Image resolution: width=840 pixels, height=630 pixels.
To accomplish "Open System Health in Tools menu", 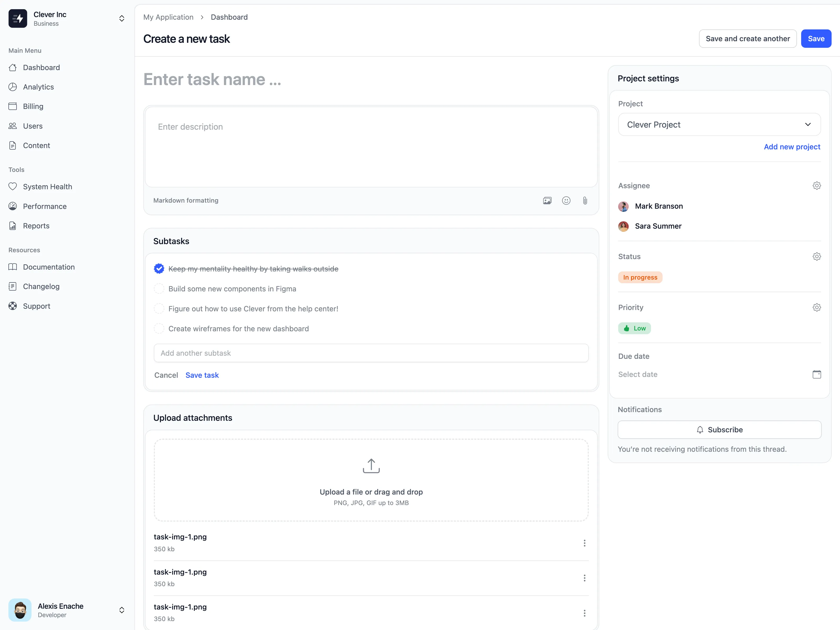I will (48, 186).
